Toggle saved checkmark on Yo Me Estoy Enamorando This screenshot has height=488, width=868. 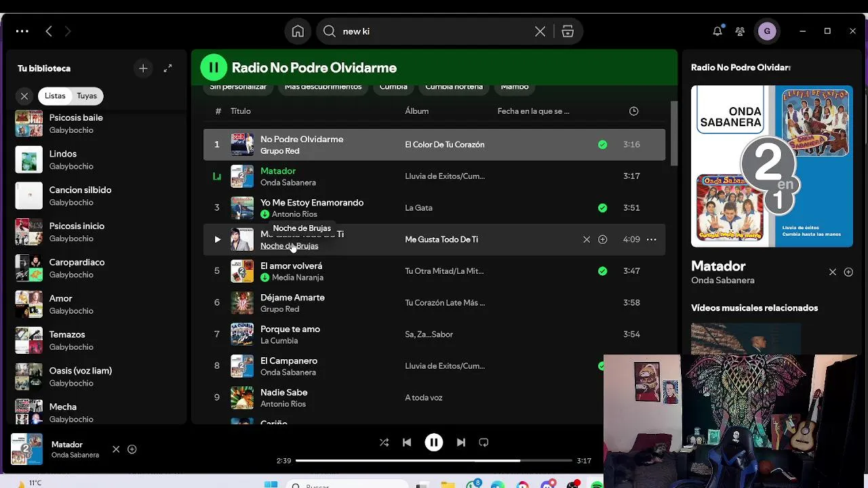pyautogui.click(x=602, y=207)
